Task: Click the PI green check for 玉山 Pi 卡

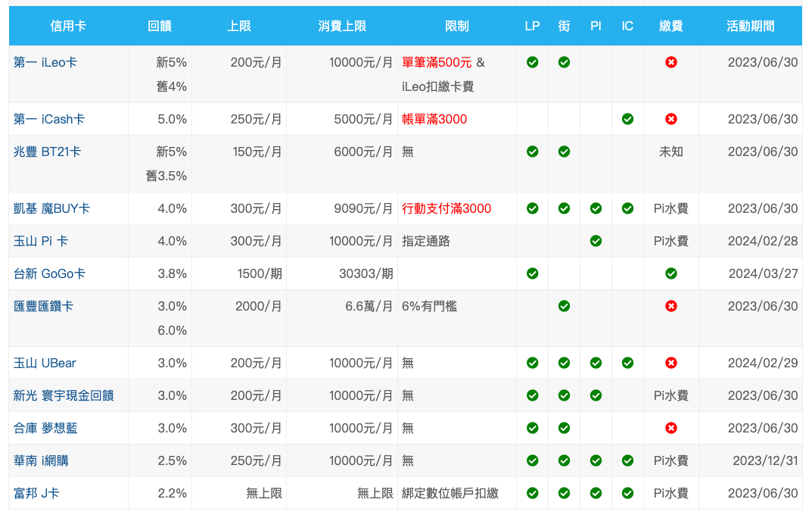Action: 596,242
